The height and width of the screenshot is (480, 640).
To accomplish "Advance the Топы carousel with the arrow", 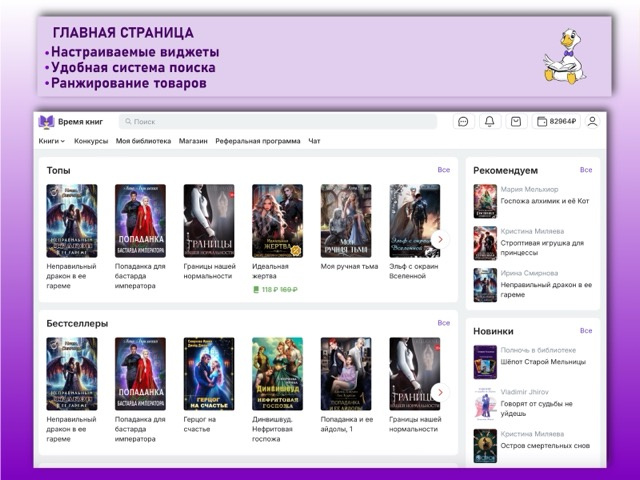I will click(x=440, y=240).
